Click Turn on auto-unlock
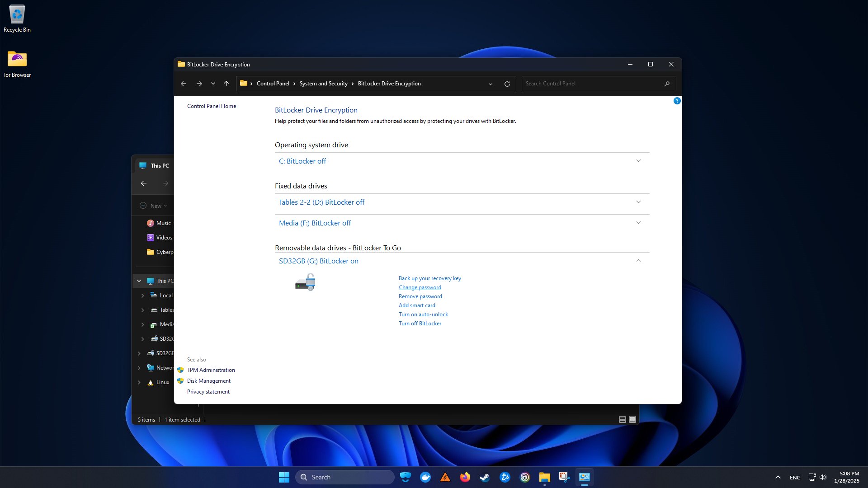Screen dimensions: 868x488 423,314
